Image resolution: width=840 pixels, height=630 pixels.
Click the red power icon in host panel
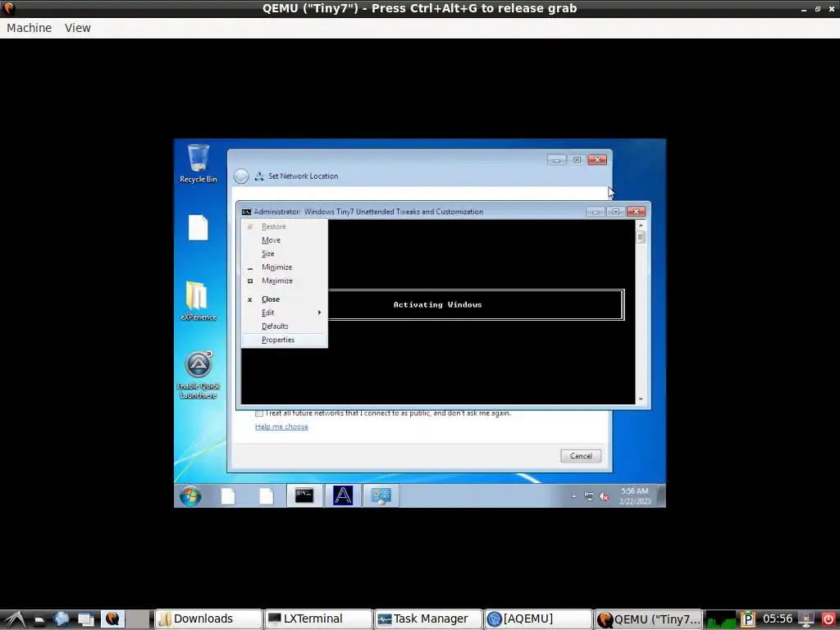coord(828,619)
